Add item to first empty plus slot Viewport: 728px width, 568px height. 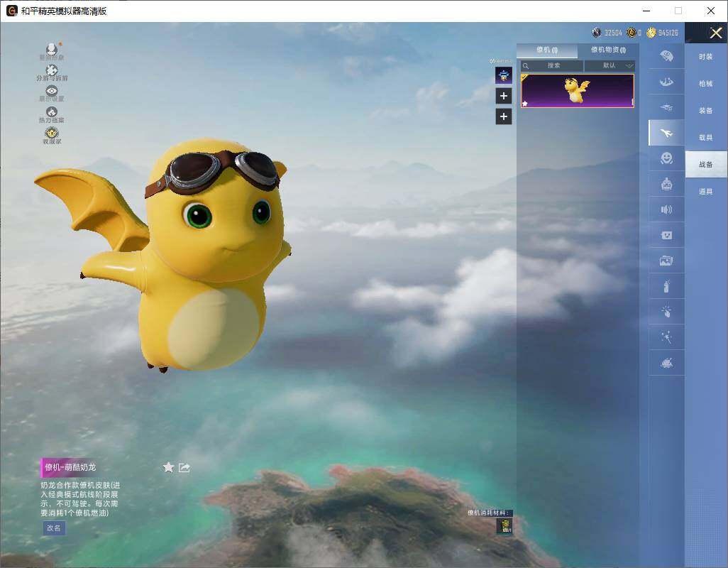pos(504,96)
